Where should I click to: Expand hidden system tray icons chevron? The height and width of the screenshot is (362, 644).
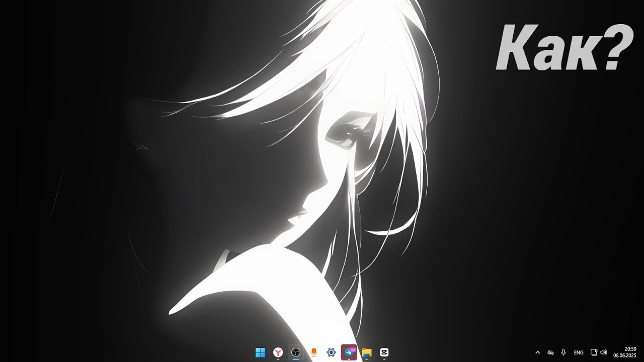pyautogui.click(x=537, y=352)
